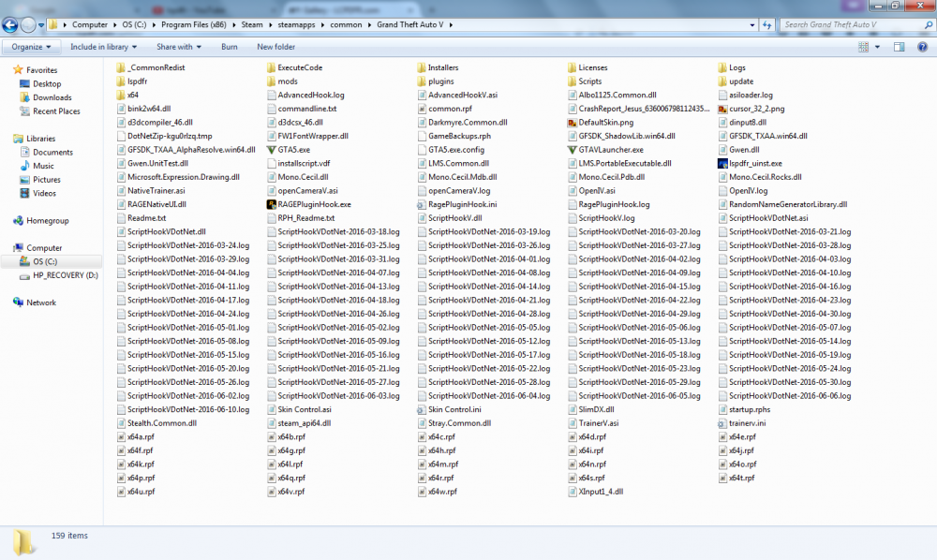Open the Share with menu

tap(179, 47)
